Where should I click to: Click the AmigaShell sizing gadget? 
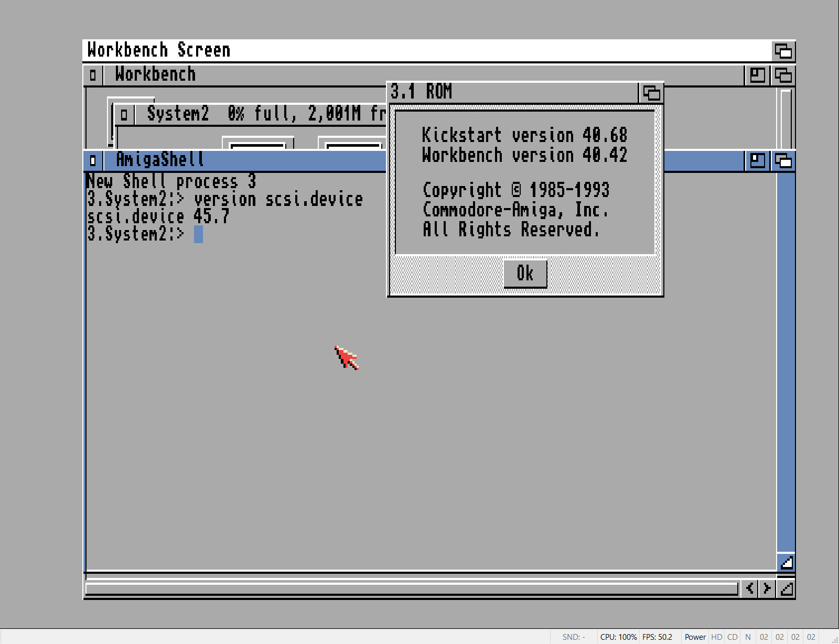786,563
